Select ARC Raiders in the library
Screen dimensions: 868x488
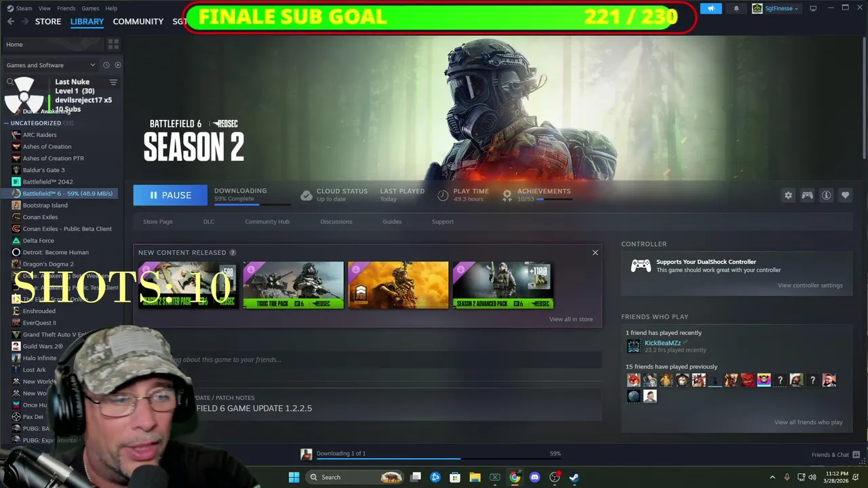(39, 135)
